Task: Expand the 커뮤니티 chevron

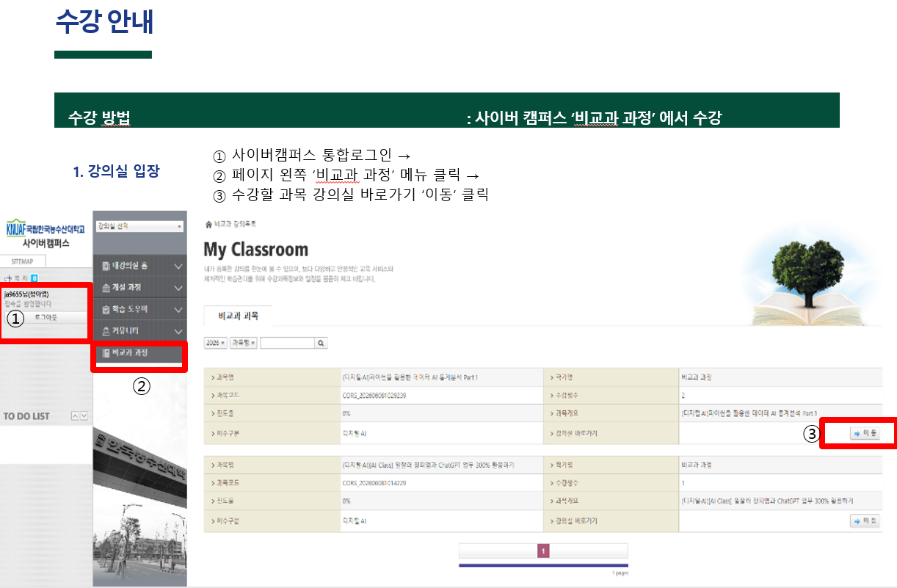Action: pos(178,331)
